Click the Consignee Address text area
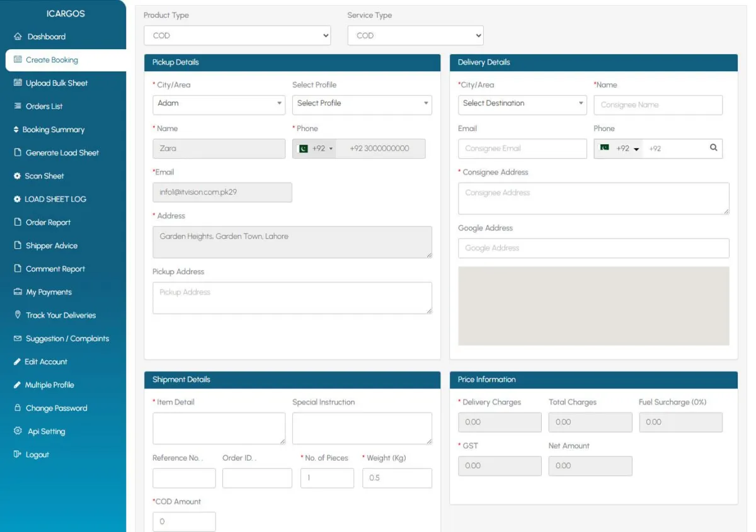Image resolution: width=756 pixels, height=532 pixels. coord(593,198)
